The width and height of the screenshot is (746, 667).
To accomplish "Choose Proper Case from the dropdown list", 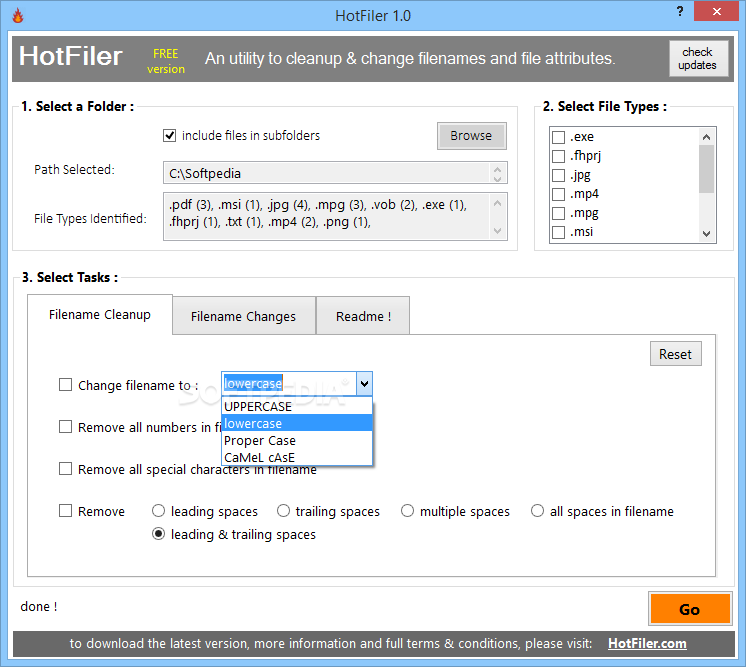I will [x=297, y=440].
